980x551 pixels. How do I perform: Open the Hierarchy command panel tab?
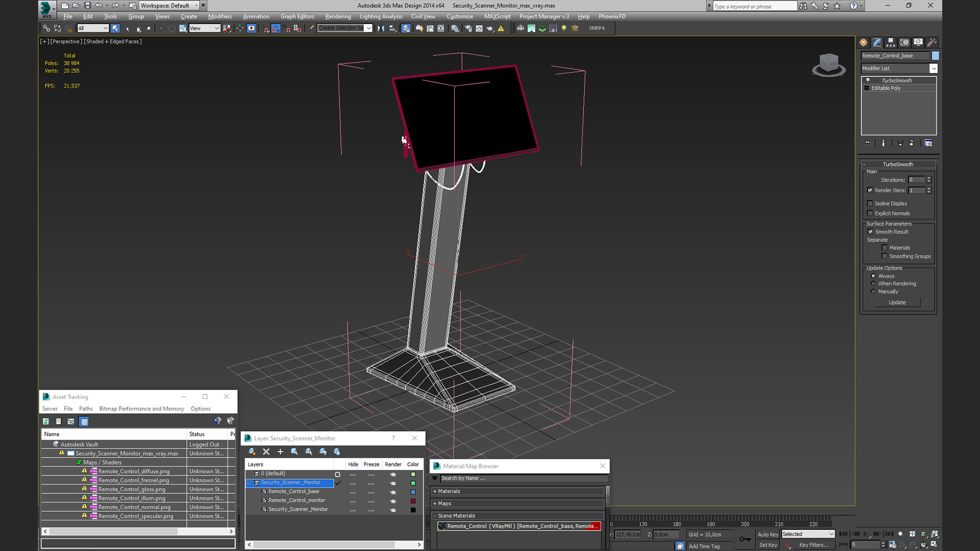pos(891,42)
